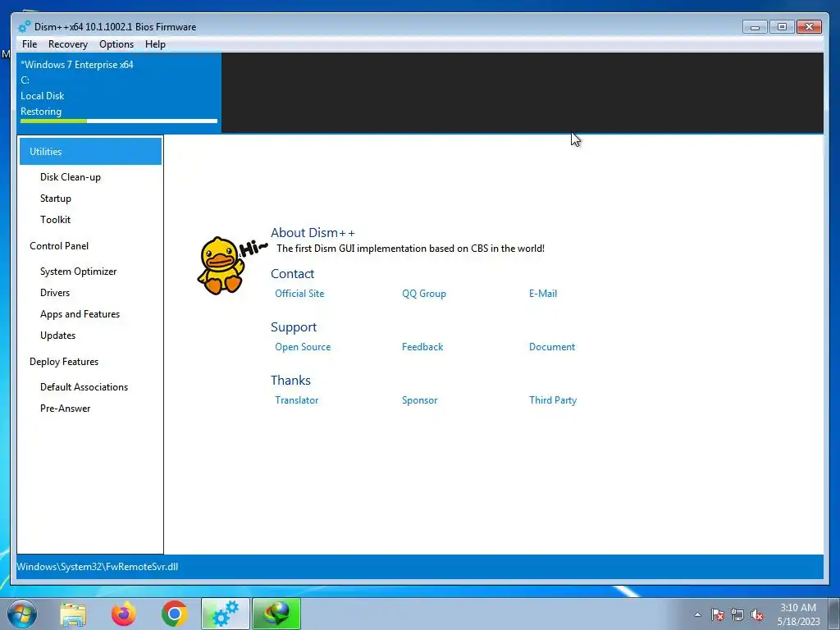This screenshot has height=630, width=840.
Task: Click the yellow duck mascot image
Action: click(x=221, y=266)
